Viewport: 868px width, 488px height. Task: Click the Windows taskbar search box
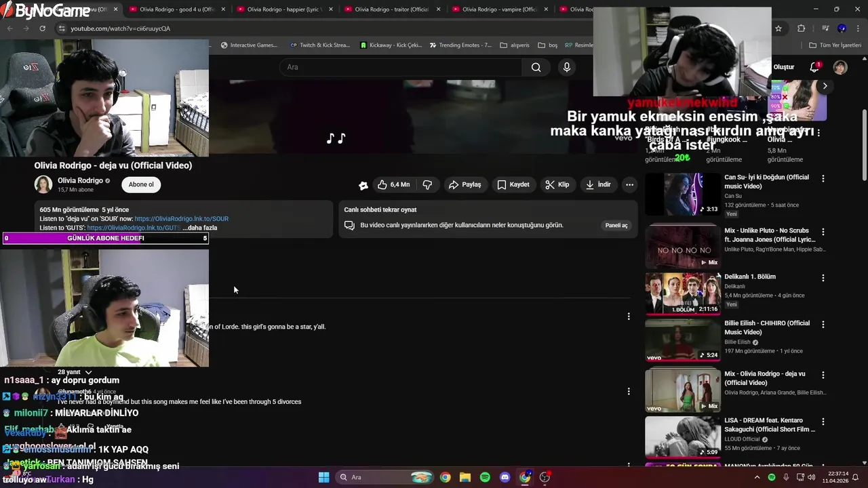click(x=384, y=477)
